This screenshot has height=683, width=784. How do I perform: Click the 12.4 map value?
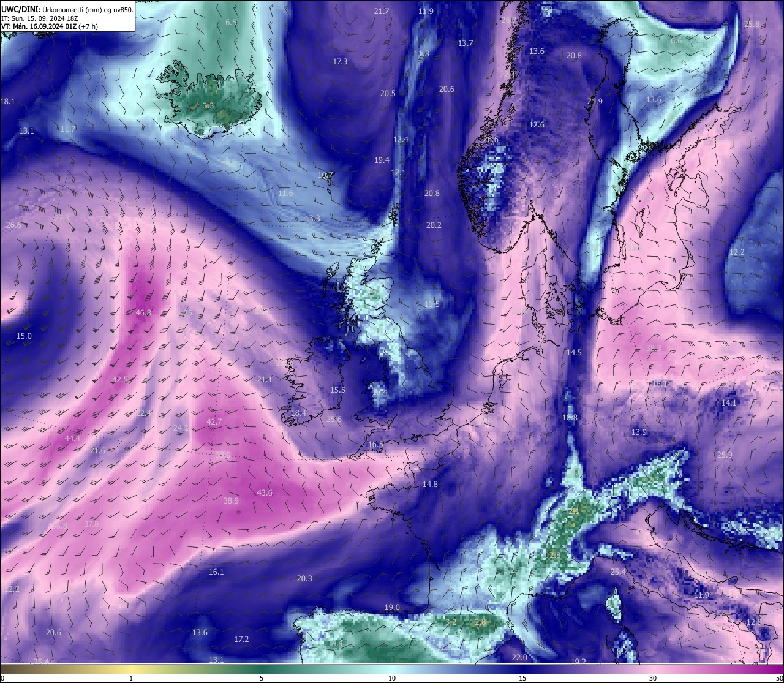click(x=401, y=139)
